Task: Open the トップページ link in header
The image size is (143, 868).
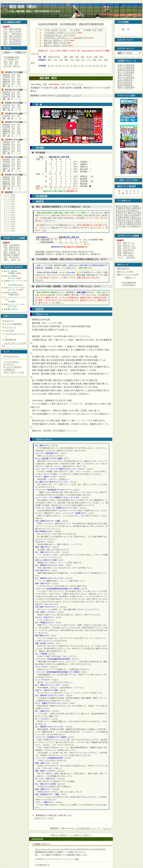Action: [66, 15]
